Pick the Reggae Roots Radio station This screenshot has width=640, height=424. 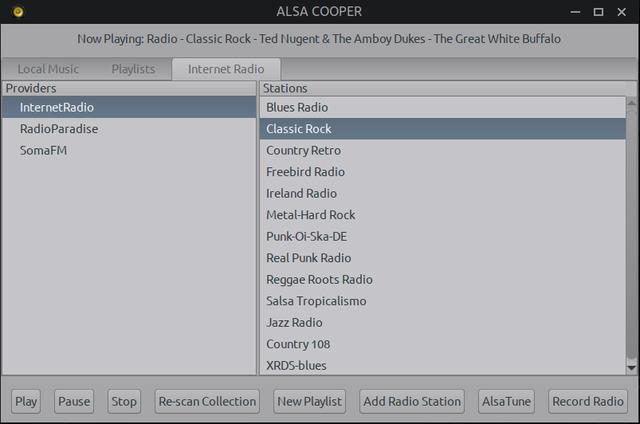319,280
